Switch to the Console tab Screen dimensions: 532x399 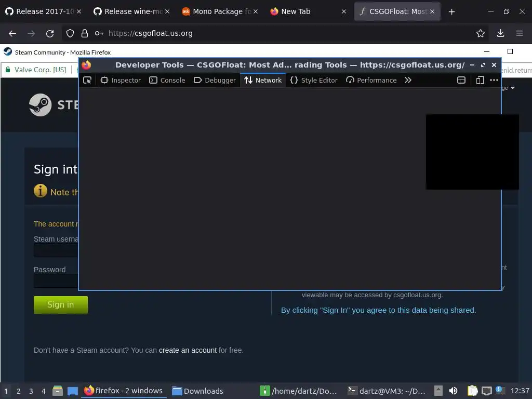click(x=167, y=81)
